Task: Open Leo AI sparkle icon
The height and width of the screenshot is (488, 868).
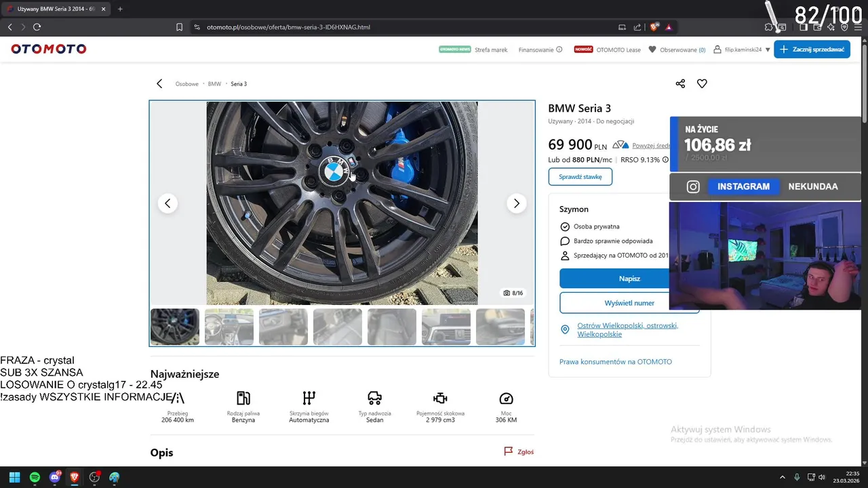Action: point(831,27)
